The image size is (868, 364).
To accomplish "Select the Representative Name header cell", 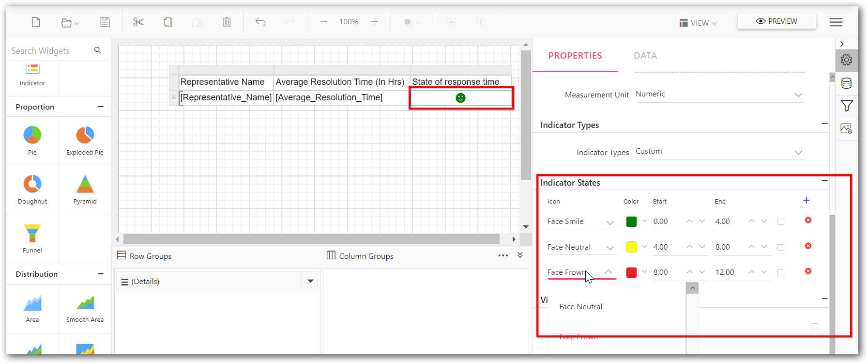I will 226,82.
